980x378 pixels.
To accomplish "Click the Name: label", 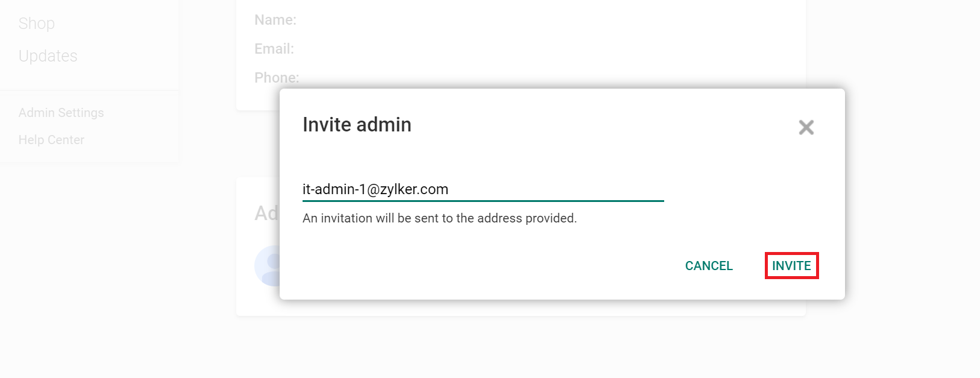I will tap(275, 20).
